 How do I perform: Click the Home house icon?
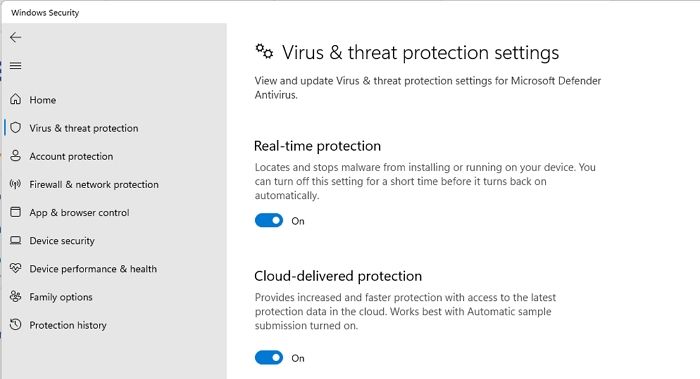coord(16,99)
